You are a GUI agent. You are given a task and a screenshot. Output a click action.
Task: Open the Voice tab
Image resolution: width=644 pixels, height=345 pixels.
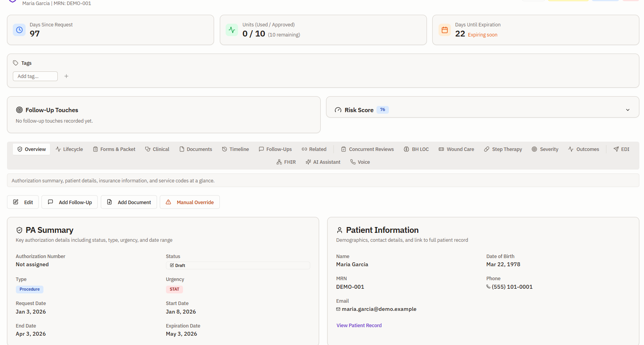click(x=360, y=162)
